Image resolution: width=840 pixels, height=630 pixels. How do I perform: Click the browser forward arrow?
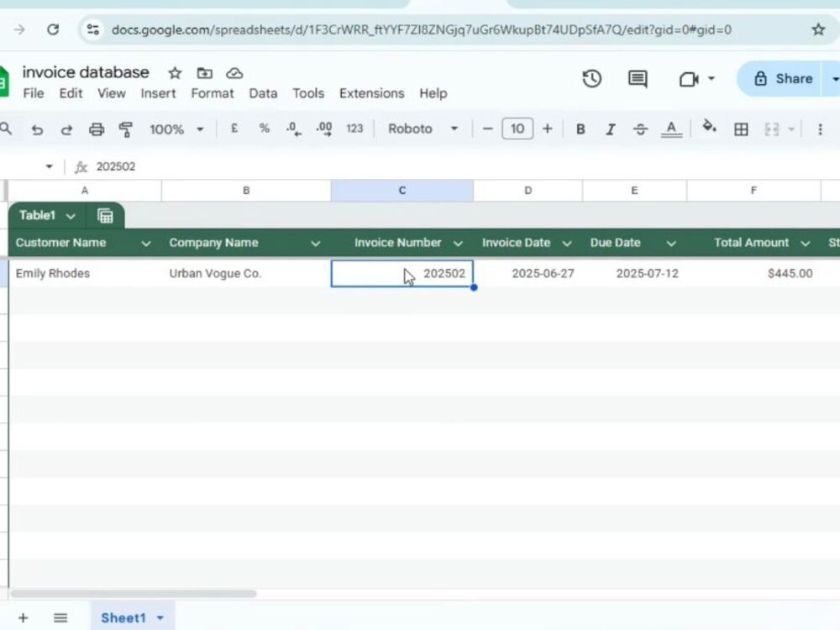19,29
